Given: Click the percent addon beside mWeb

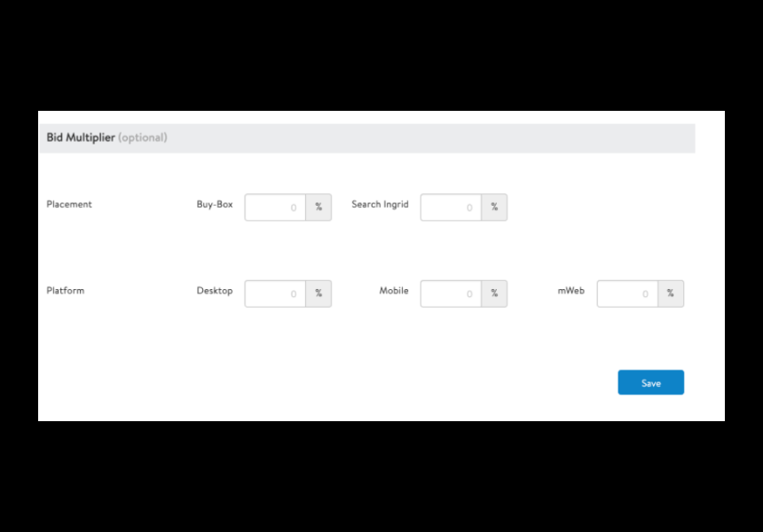Looking at the screenshot, I should coord(671,293).
